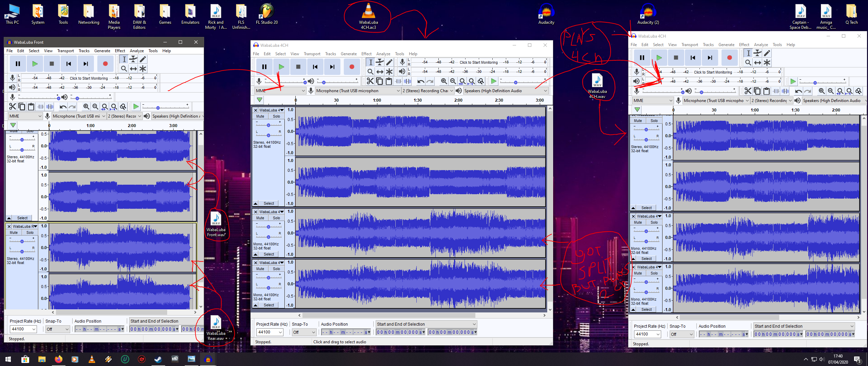
Task: Open Speakers playback device dropdown in middle 4CH window
Action: coord(506,91)
